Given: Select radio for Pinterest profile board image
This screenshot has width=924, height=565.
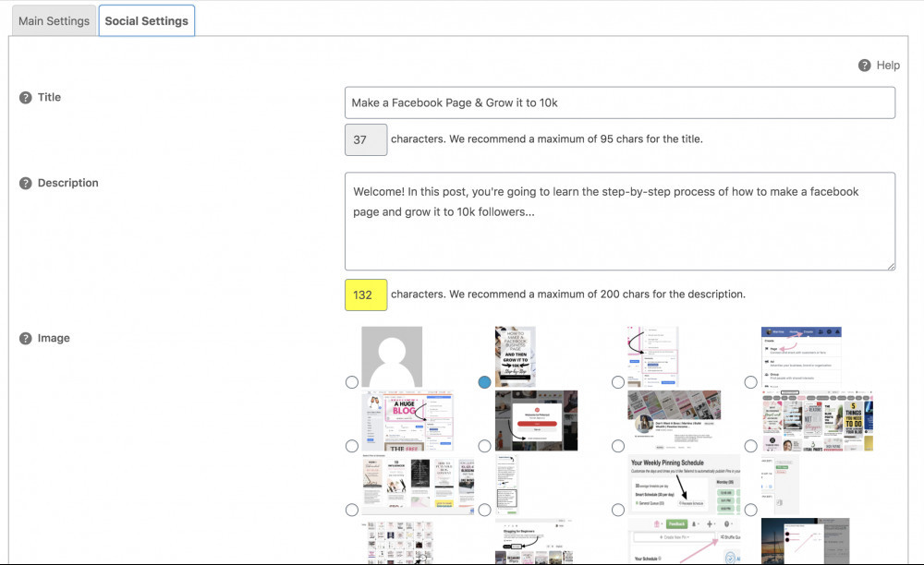Looking at the screenshot, I should point(617,446).
